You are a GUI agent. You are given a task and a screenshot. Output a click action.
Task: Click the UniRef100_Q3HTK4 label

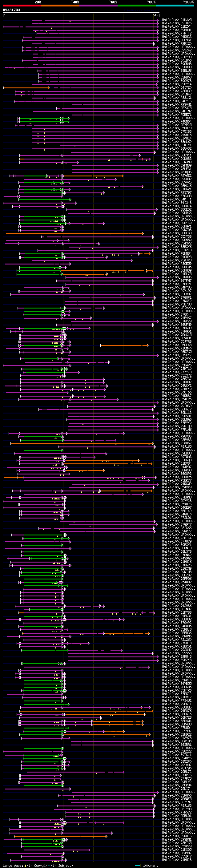click(177, 538)
